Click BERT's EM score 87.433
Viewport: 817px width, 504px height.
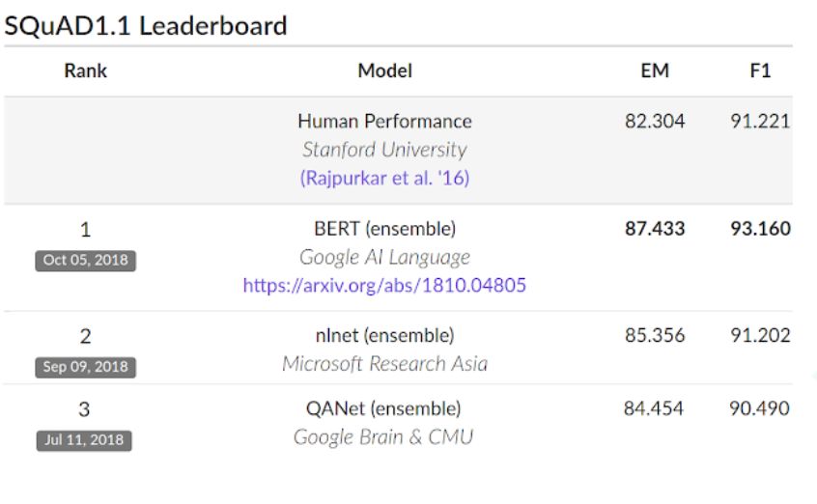click(654, 230)
